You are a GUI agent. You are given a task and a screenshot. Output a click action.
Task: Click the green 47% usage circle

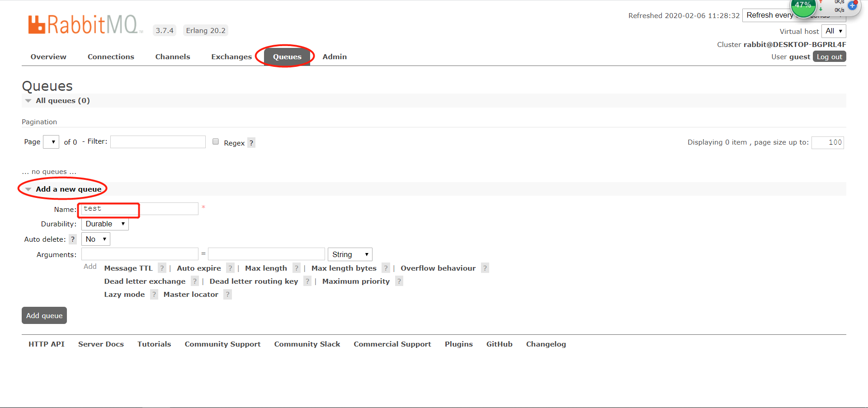[803, 6]
